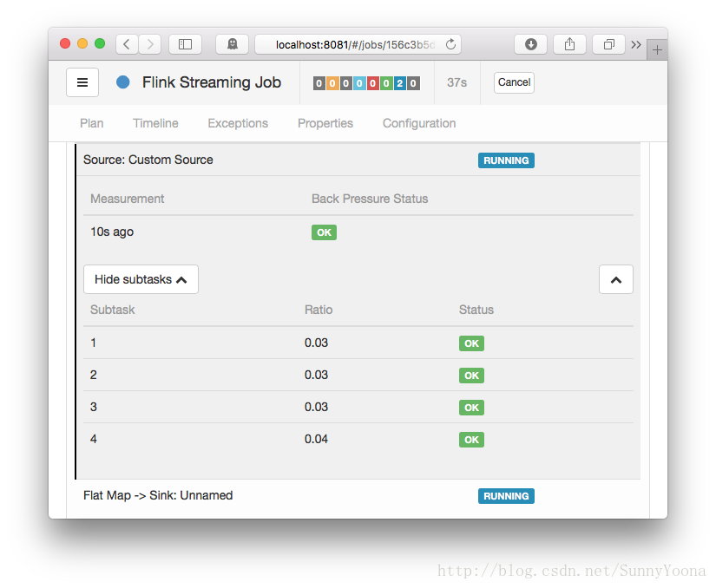This screenshot has width=716, height=588.
Task: Click the Back Pressure Status header
Action: (x=370, y=199)
